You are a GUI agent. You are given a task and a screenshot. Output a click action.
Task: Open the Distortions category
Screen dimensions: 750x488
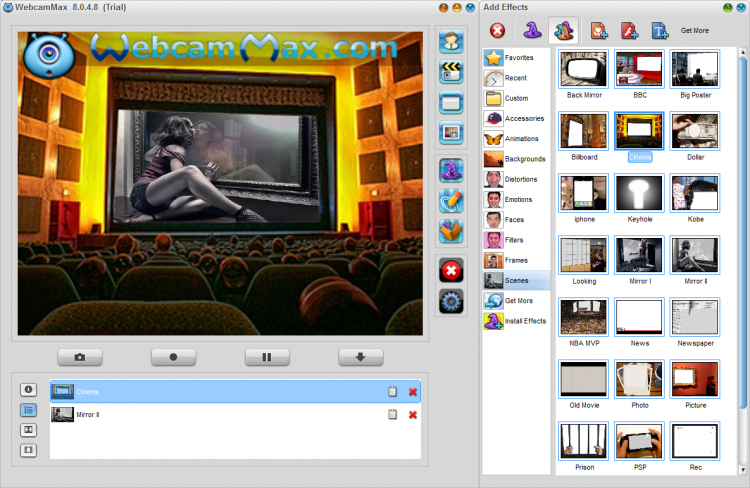click(516, 179)
